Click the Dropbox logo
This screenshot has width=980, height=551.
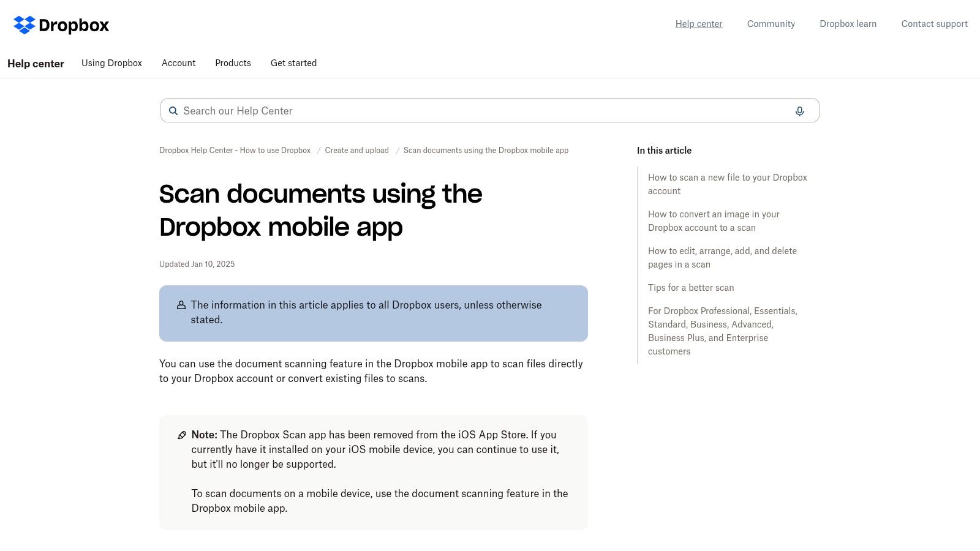(x=60, y=25)
